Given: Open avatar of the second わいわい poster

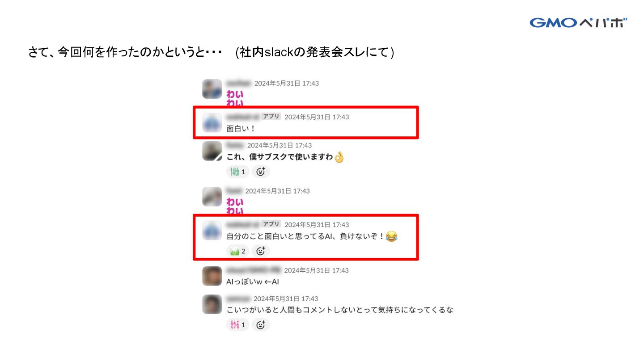Looking at the screenshot, I should coord(212,197).
